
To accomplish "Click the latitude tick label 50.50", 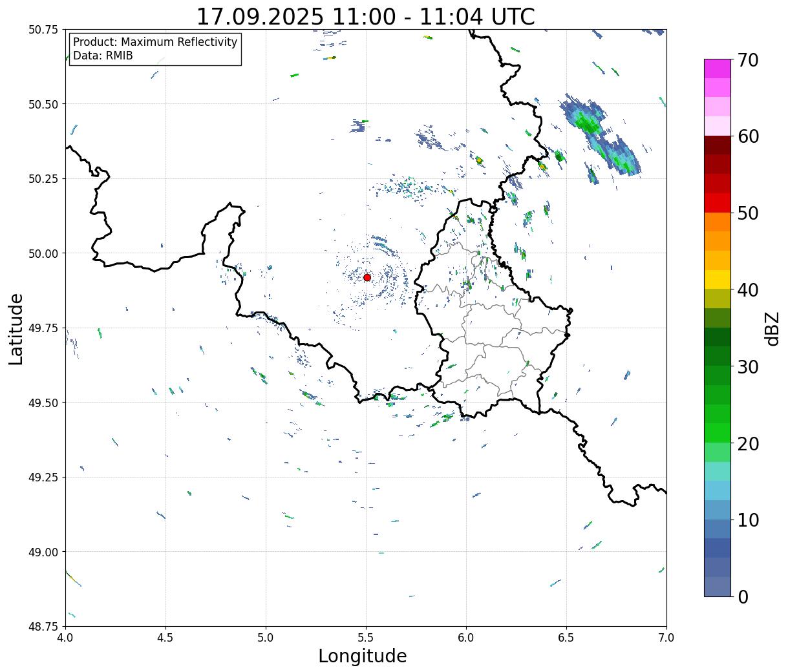I will tap(43, 104).
